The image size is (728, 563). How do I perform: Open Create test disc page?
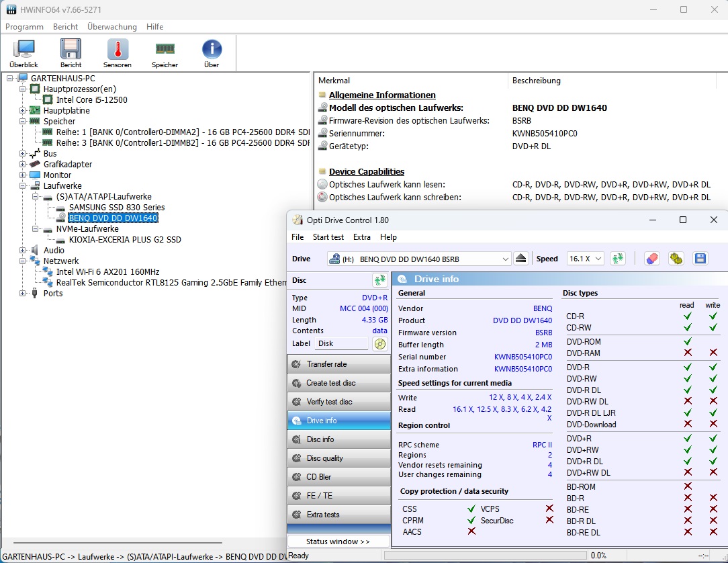pos(339,383)
